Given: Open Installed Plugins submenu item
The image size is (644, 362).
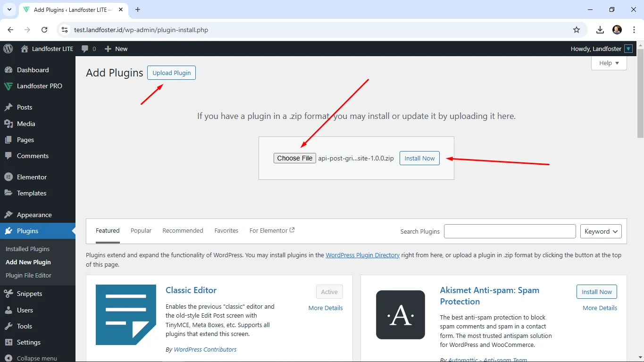Looking at the screenshot, I should tap(27, 249).
